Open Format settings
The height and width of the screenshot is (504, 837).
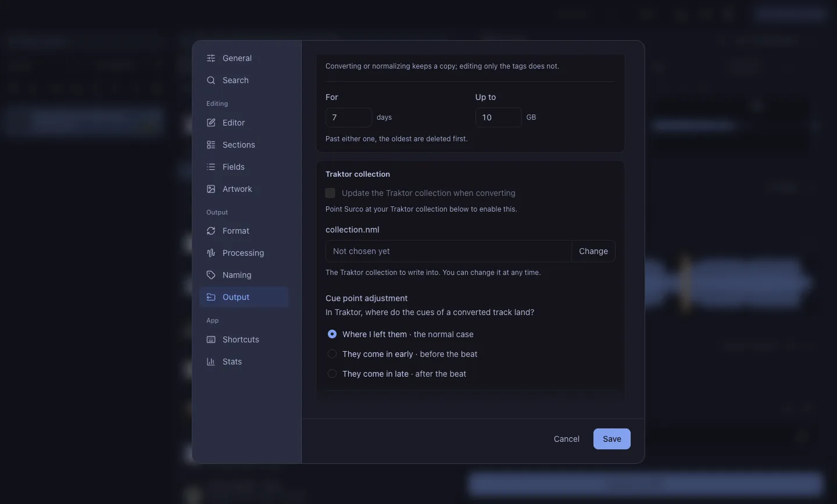[244, 231]
